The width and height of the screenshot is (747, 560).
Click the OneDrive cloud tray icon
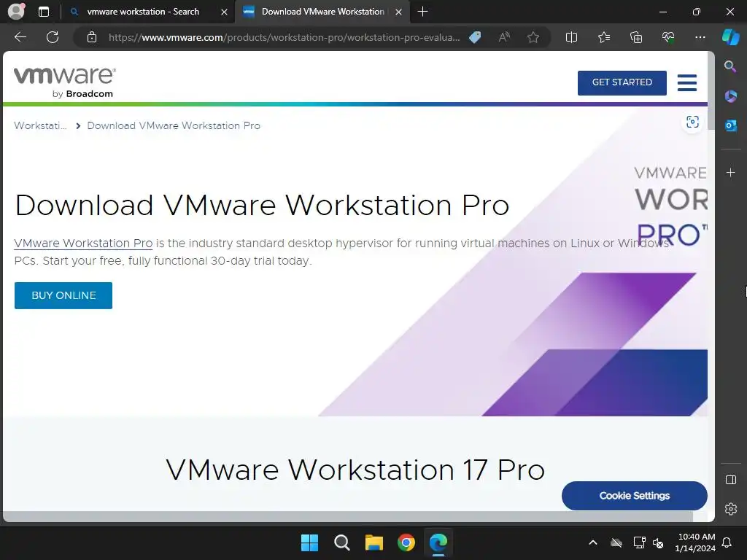pos(616,542)
